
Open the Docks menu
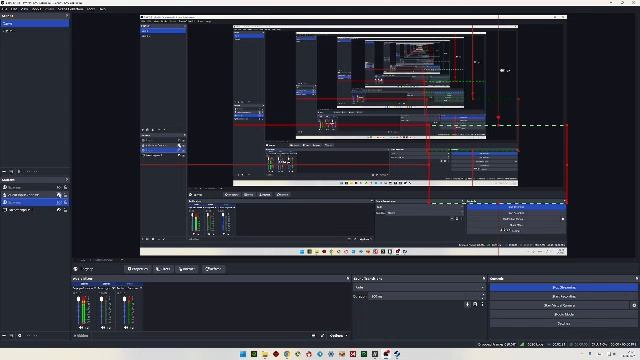coord(37,9)
